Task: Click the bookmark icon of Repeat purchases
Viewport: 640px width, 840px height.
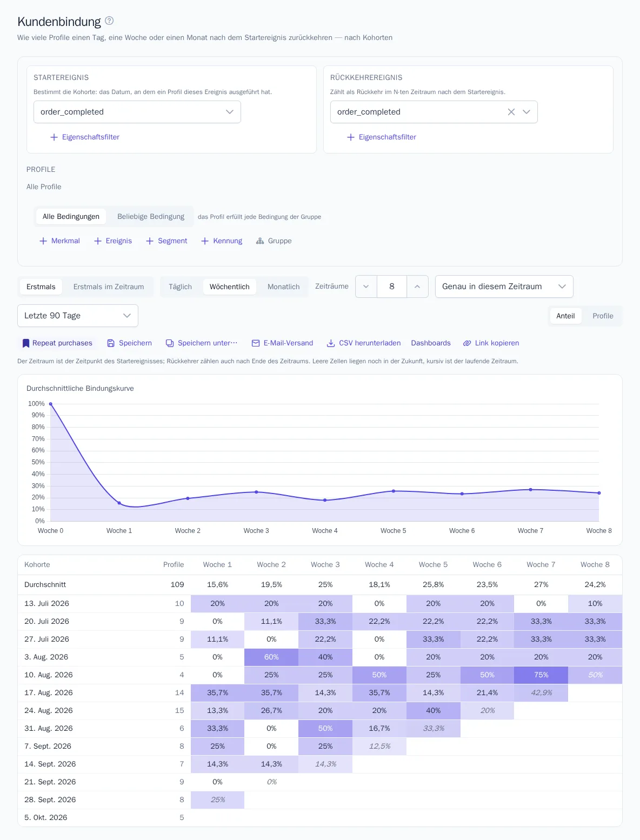Action: coord(25,343)
